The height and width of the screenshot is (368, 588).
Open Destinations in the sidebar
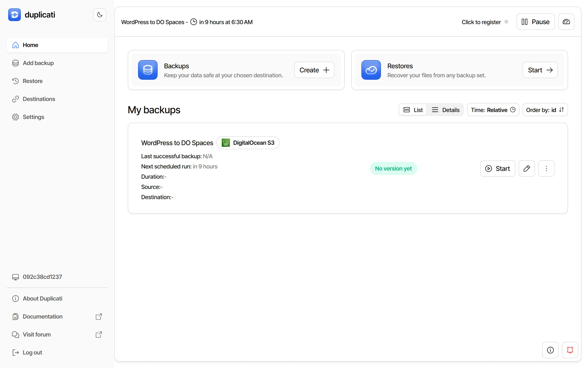(57, 99)
